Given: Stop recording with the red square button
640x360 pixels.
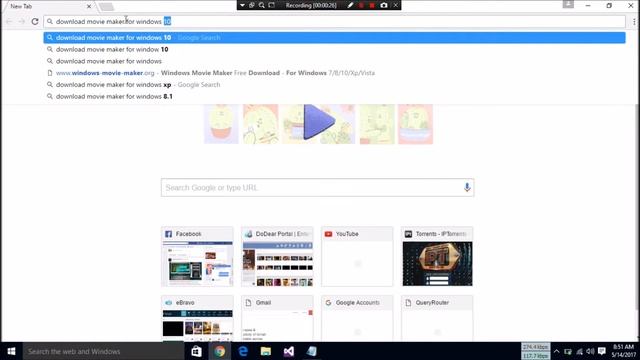Looking at the screenshot, I should tap(372, 5).
